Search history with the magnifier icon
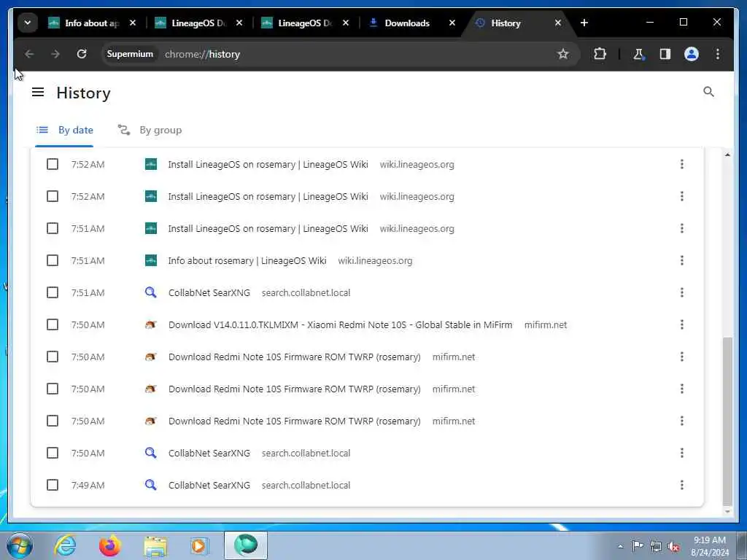 click(708, 92)
